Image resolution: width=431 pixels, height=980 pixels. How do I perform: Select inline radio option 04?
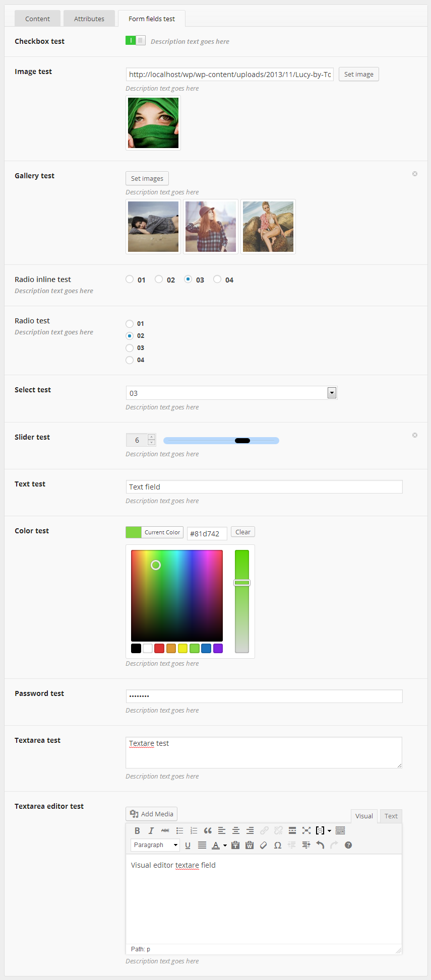[x=217, y=279]
